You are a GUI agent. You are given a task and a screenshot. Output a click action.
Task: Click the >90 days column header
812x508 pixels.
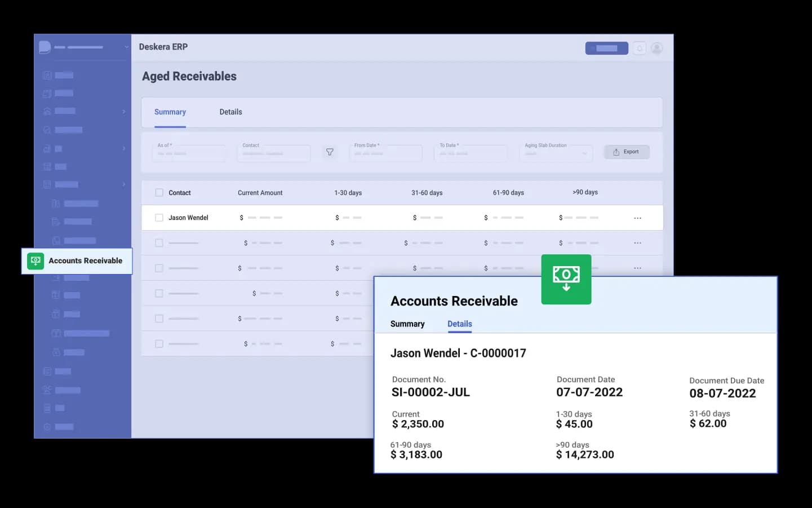pyautogui.click(x=585, y=192)
